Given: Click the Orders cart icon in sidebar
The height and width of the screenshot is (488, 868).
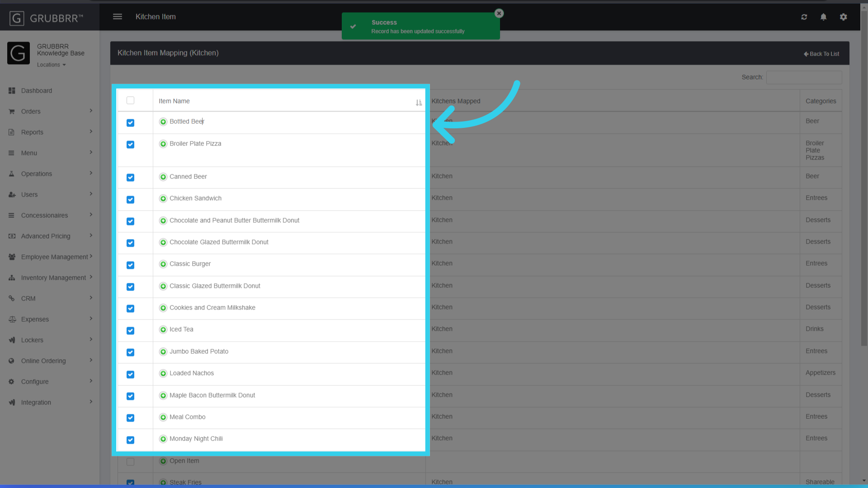Looking at the screenshot, I should (x=12, y=111).
